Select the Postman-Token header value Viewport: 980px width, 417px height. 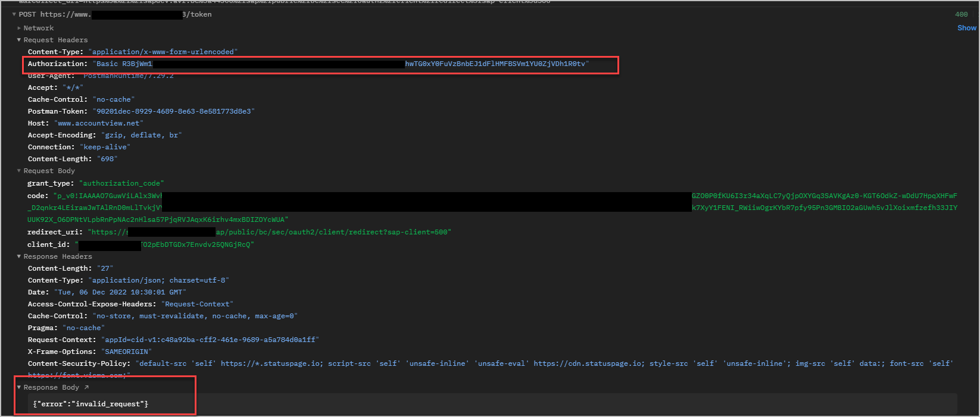(173, 111)
